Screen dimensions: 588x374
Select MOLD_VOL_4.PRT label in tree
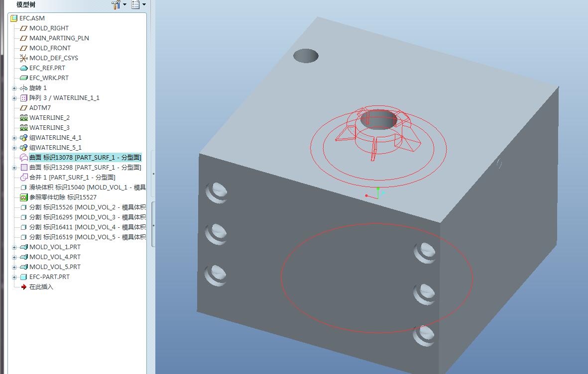(55, 257)
